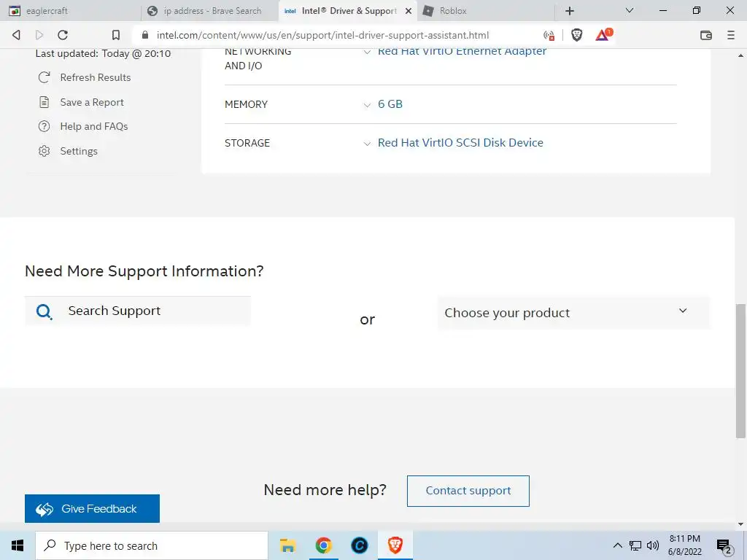Open the browser hamburger menu
This screenshot has width=747, height=560.
(x=731, y=35)
